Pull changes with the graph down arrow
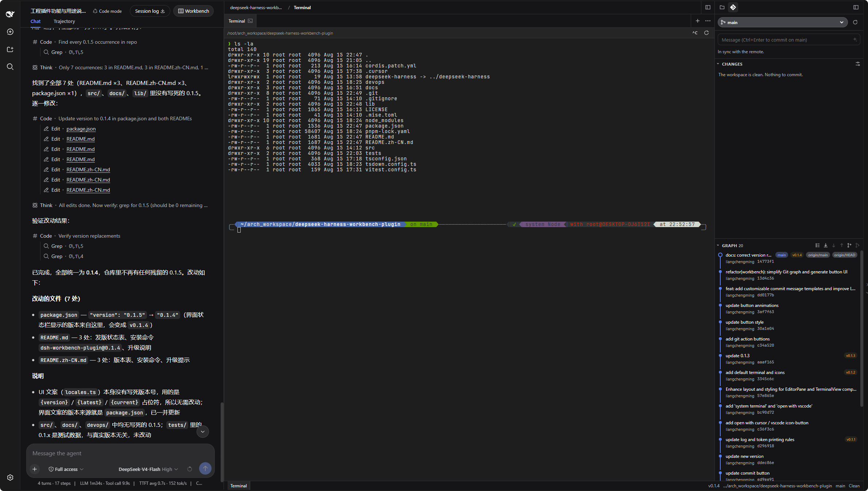Screen dimensions: 868x491 coord(833,245)
